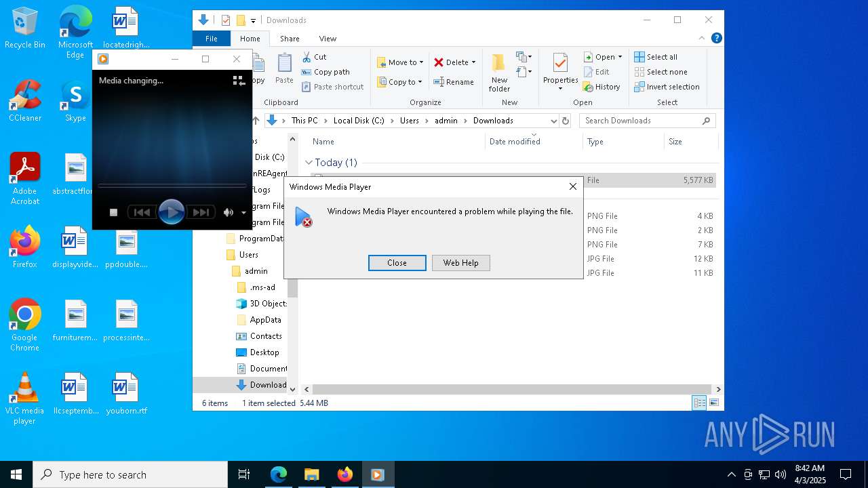
Task: Open the File tab in Explorer
Action: pos(212,39)
